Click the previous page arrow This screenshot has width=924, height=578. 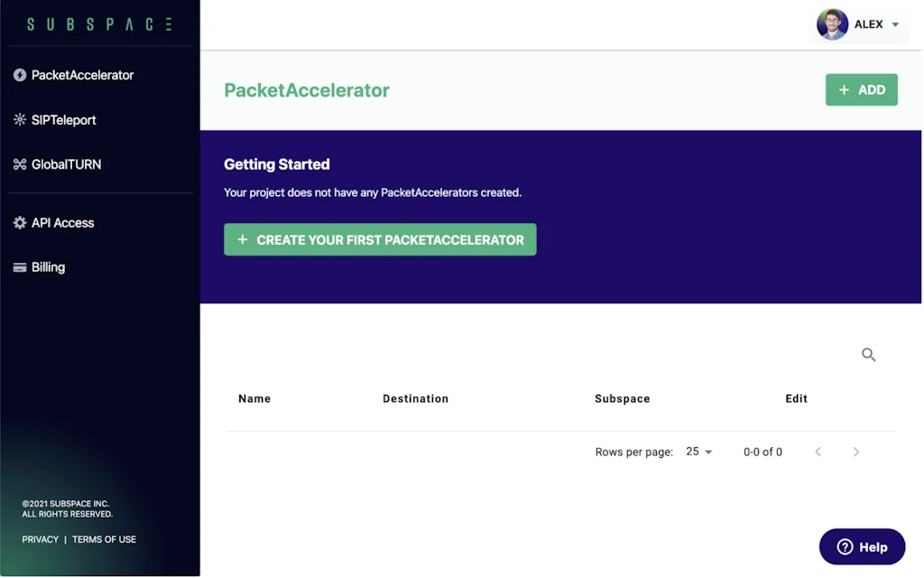pyautogui.click(x=818, y=452)
